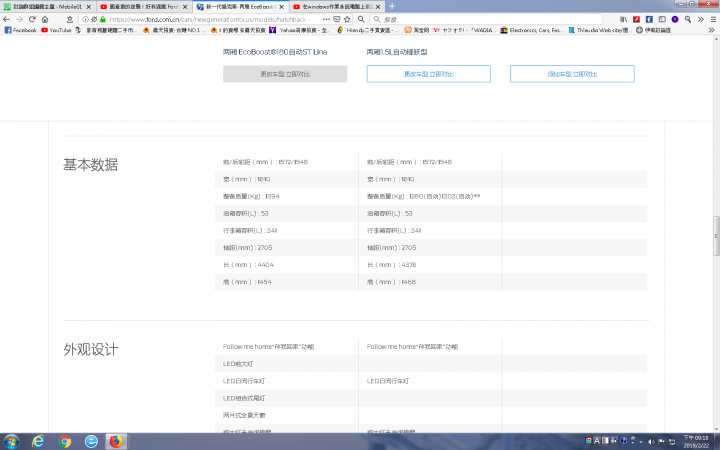Open the Firefox hamburger menu

tap(713, 19)
